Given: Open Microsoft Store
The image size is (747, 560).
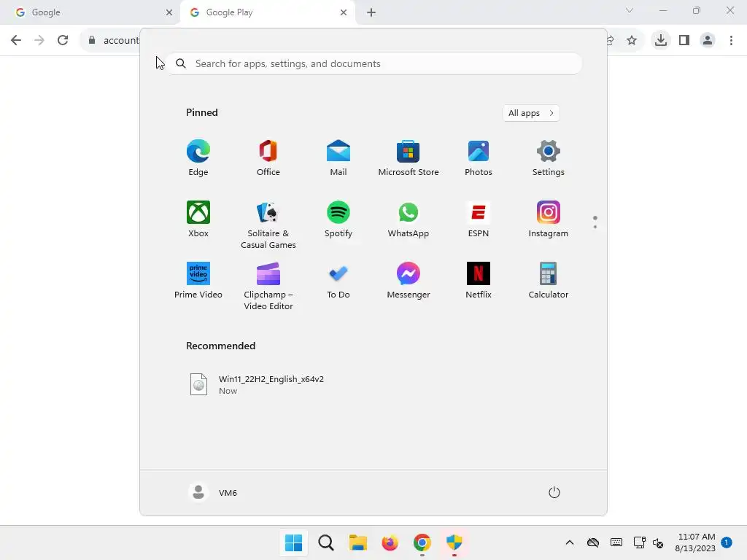Looking at the screenshot, I should click(409, 158).
